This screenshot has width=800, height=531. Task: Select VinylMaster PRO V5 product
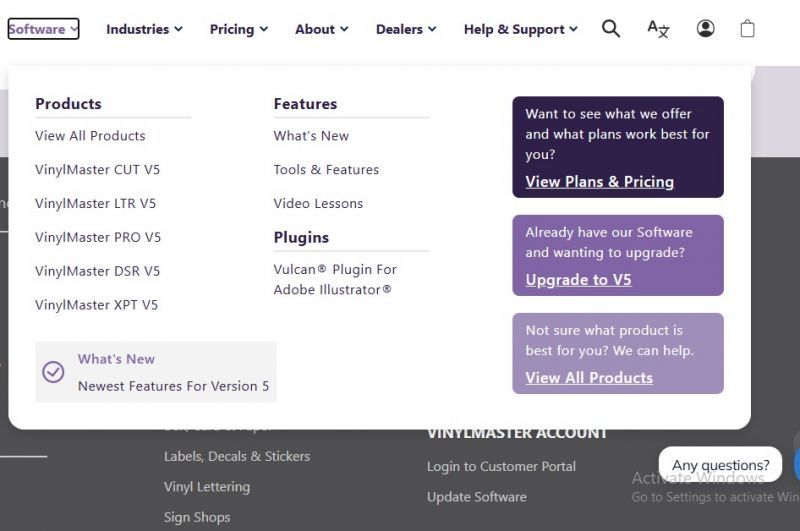[x=97, y=237]
